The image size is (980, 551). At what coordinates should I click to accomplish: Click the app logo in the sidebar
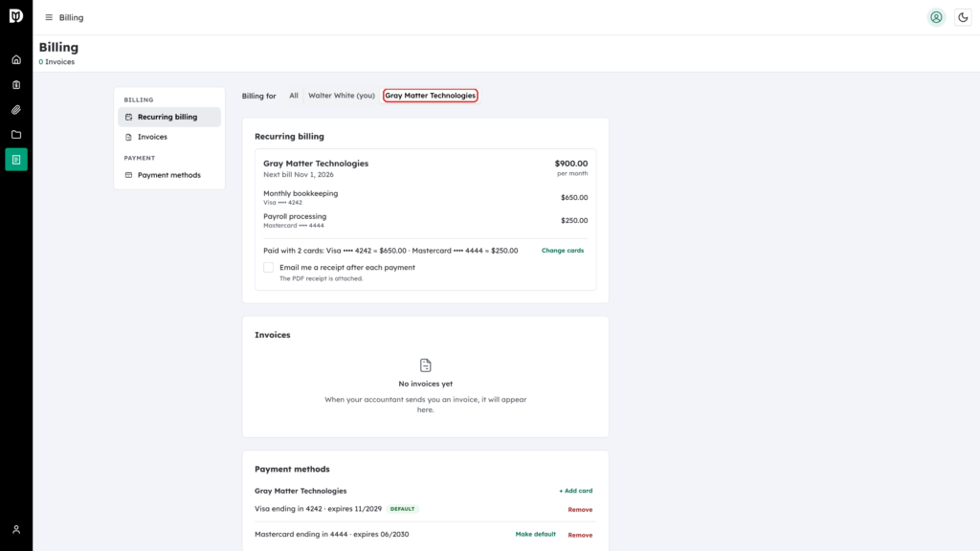tap(16, 16)
